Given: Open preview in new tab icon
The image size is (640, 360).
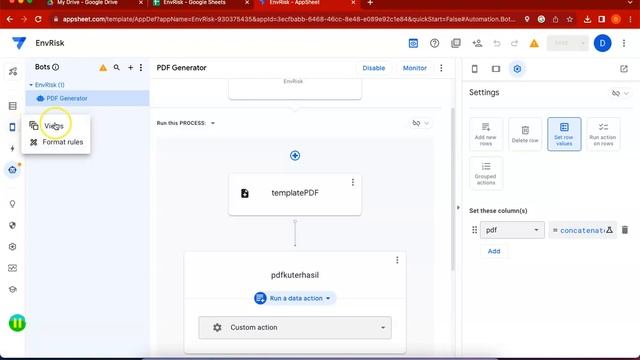Looking at the screenshot, I should [624, 69].
